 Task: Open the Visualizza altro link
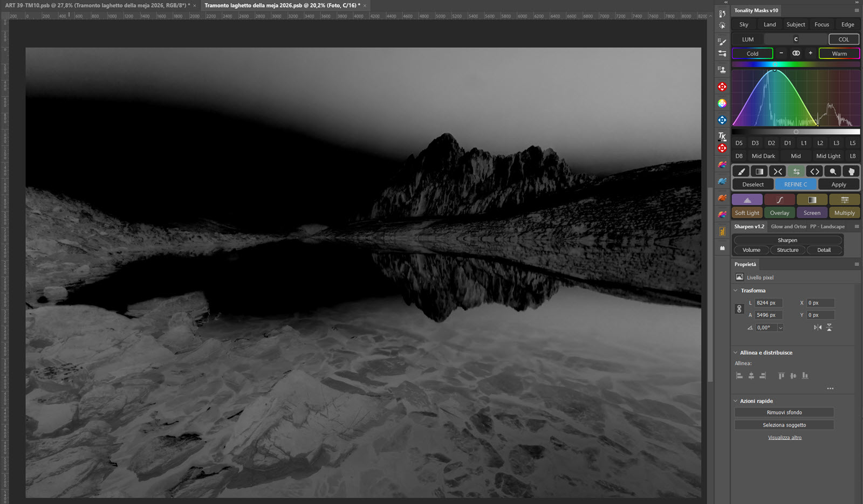785,438
